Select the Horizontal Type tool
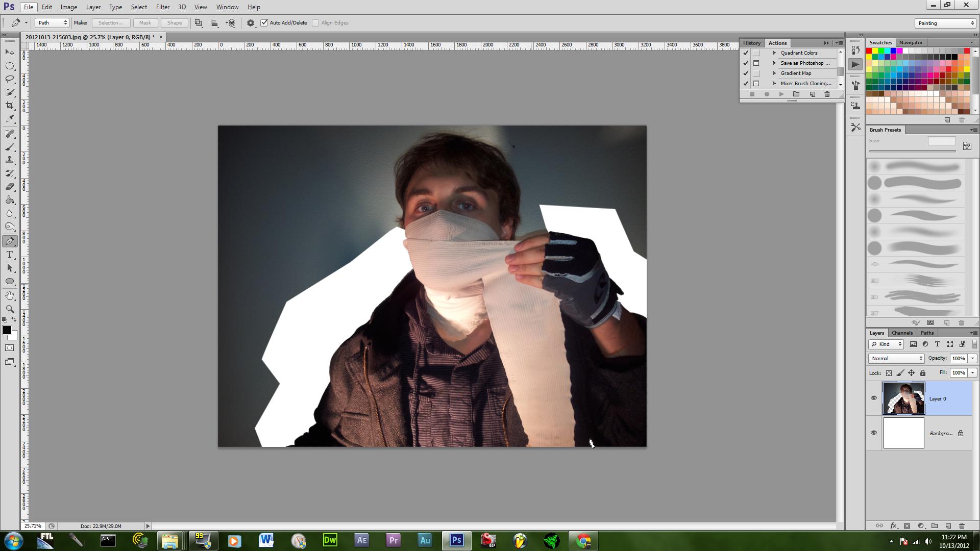Image resolution: width=980 pixels, height=551 pixels. point(10,255)
